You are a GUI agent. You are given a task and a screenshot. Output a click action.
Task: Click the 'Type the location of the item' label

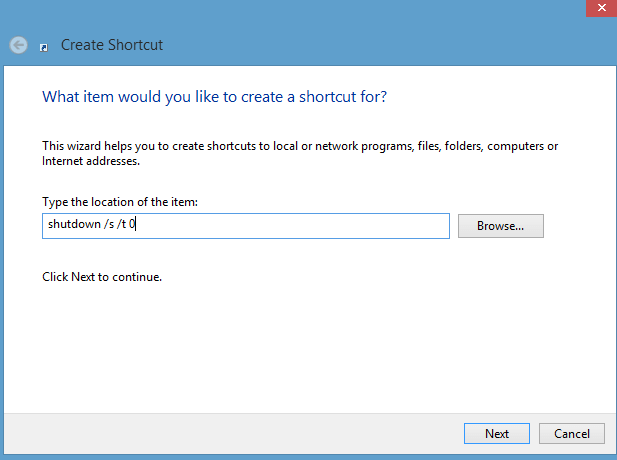click(120, 202)
